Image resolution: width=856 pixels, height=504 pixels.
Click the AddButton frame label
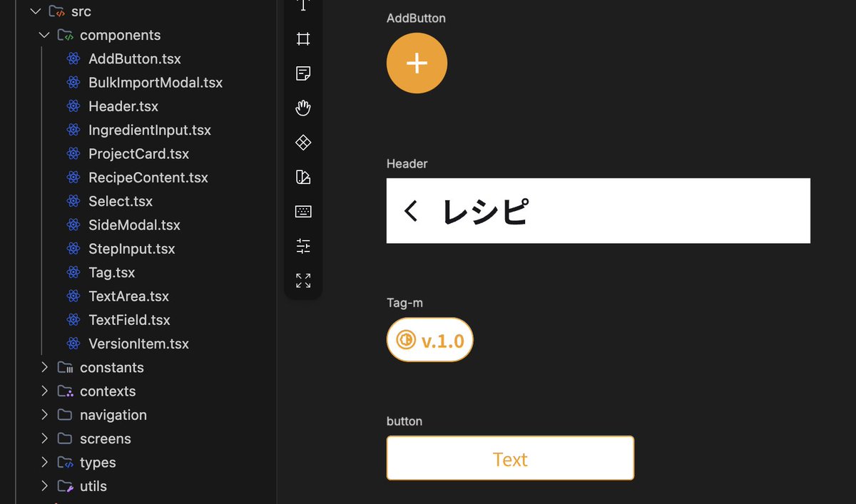tap(416, 19)
